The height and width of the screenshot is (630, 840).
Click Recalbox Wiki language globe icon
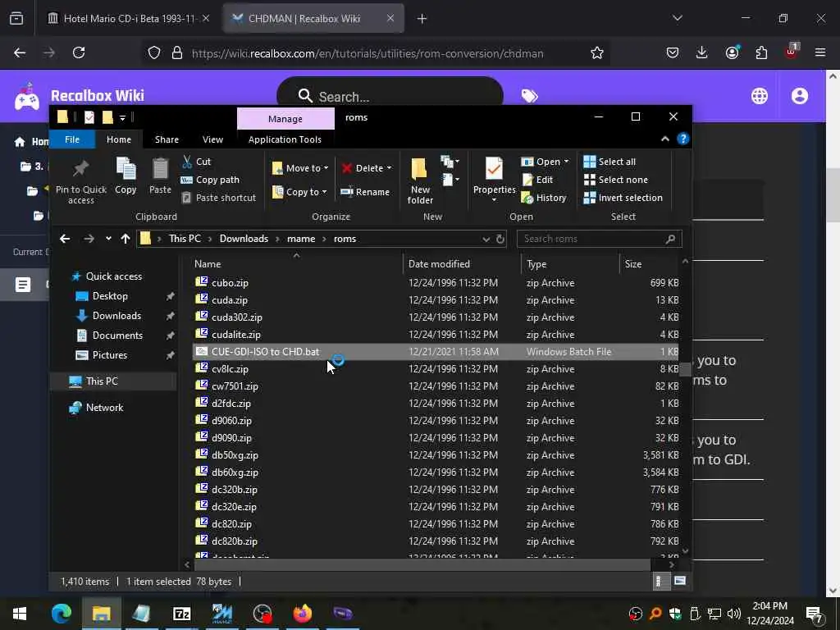coord(759,96)
